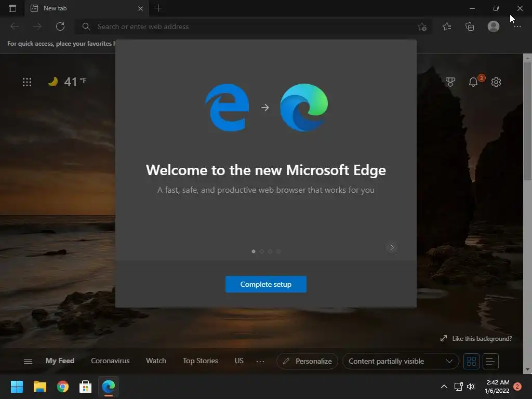Screen dimensions: 532x399
Task: Launch Google Chrome from taskbar
Action: pyautogui.click(x=63, y=387)
